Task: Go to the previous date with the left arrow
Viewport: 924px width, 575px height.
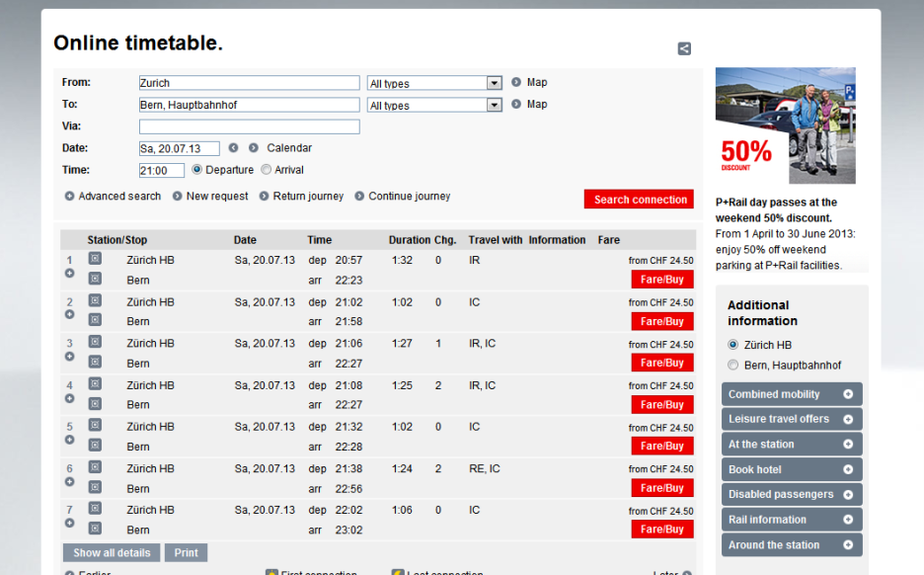Action: (233, 147)
